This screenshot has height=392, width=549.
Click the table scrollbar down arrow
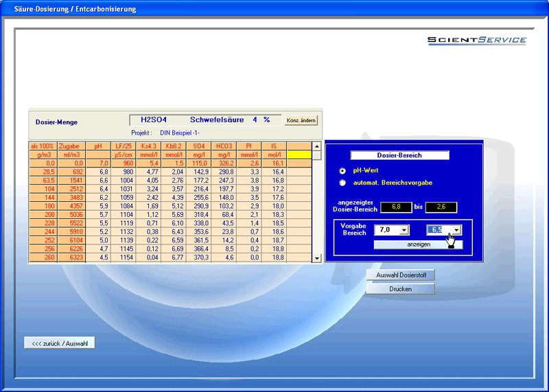(316, 258)
